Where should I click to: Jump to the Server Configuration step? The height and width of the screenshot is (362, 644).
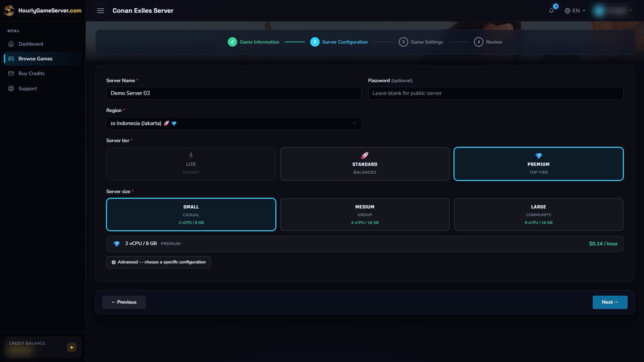[339, 42]
